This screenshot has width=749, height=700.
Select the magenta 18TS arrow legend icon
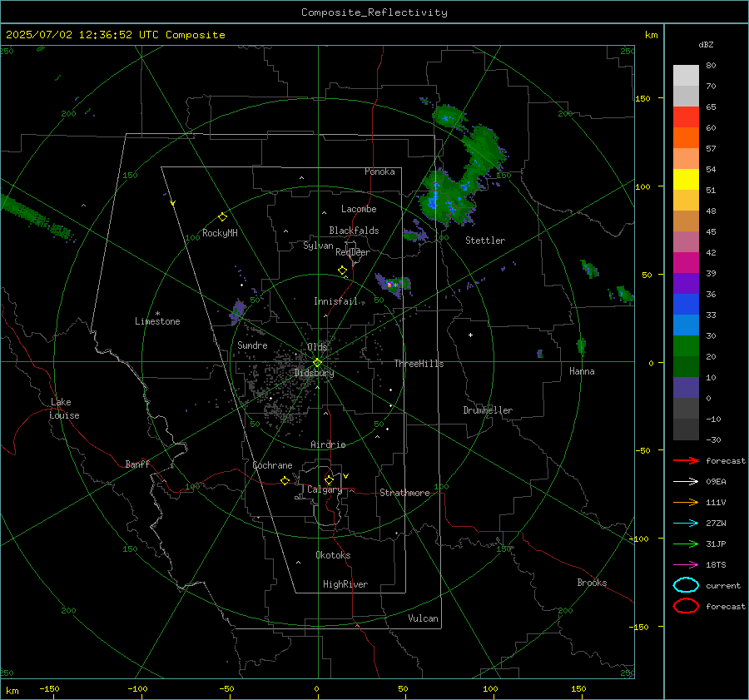686,565
